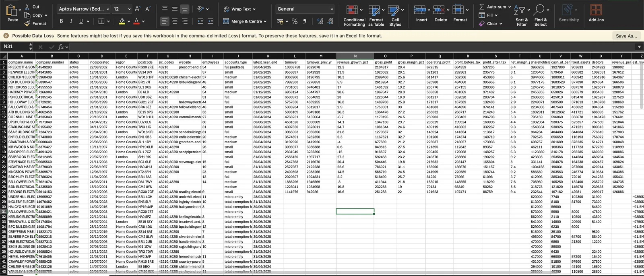Decrease font size with the smaller A icon

point(148,9)
